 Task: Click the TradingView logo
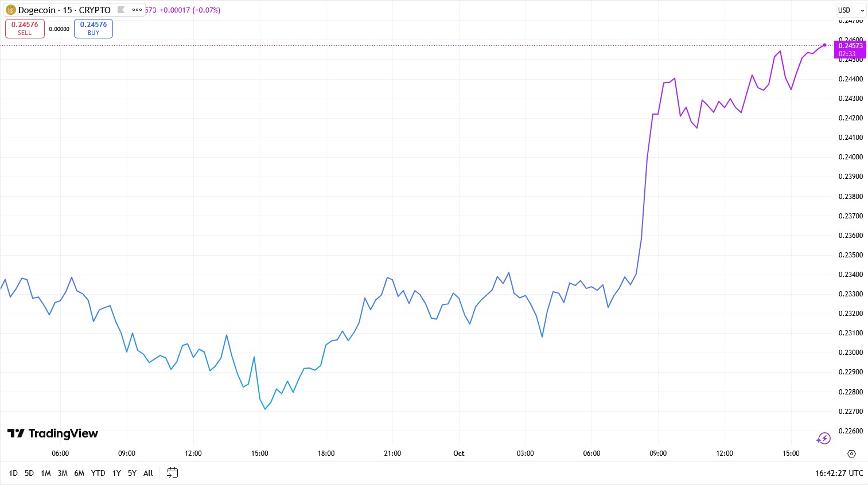[53, 433]
